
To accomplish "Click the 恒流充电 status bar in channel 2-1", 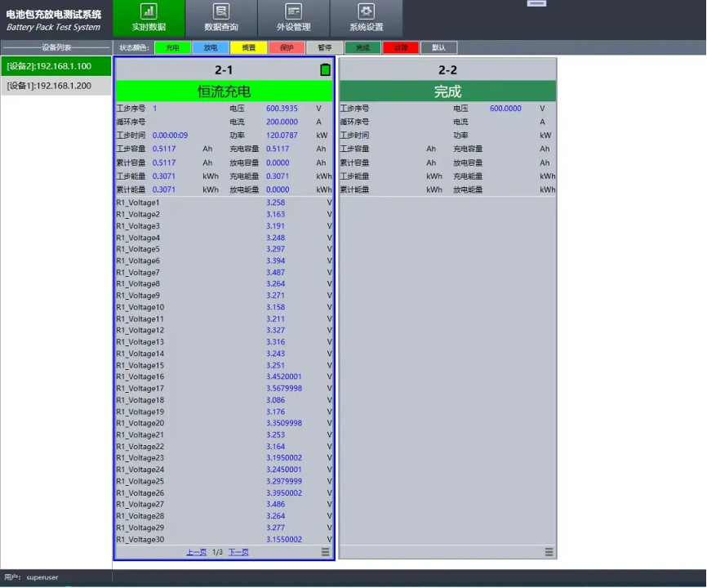I will click(x=224, y=91).
